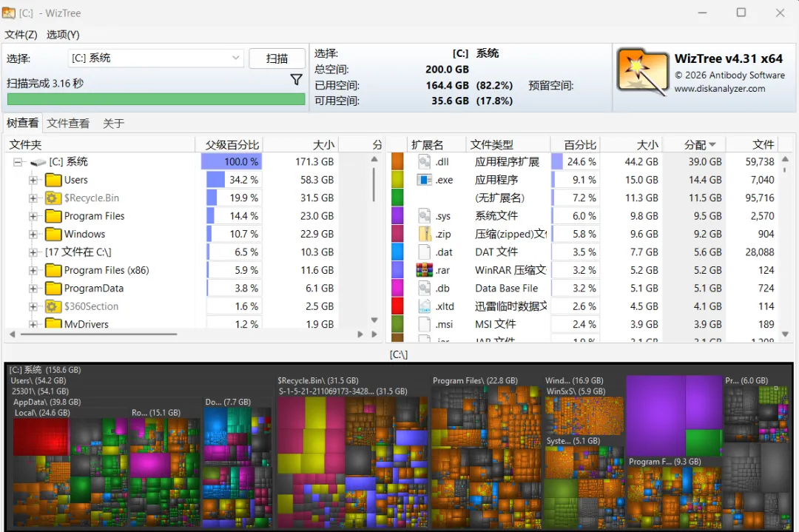Sort by the 分配 column header
This screenshot has height=532, width=799.
pyautogui.click(x=695, y=145)
